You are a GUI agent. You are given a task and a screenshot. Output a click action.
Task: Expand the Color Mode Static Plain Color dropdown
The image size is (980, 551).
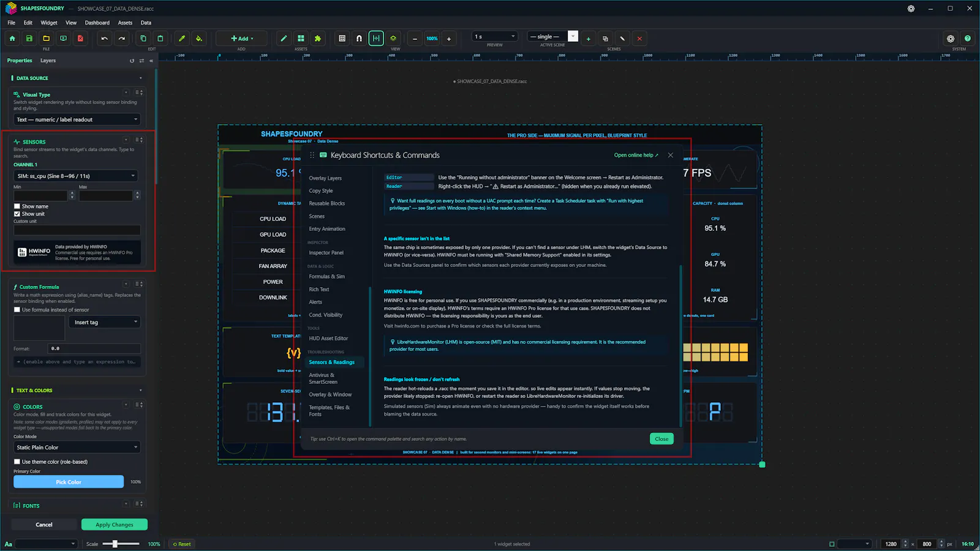tap(77, 448)
